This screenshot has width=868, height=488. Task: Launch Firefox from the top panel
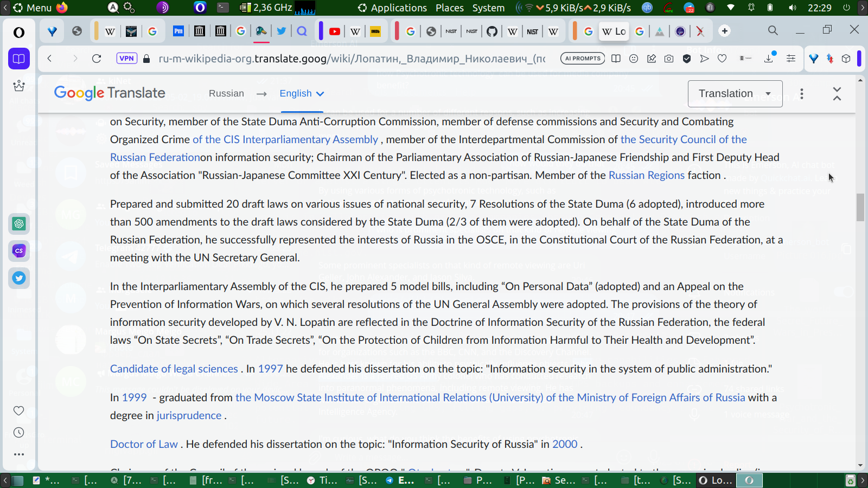click(x=62, y=8)
